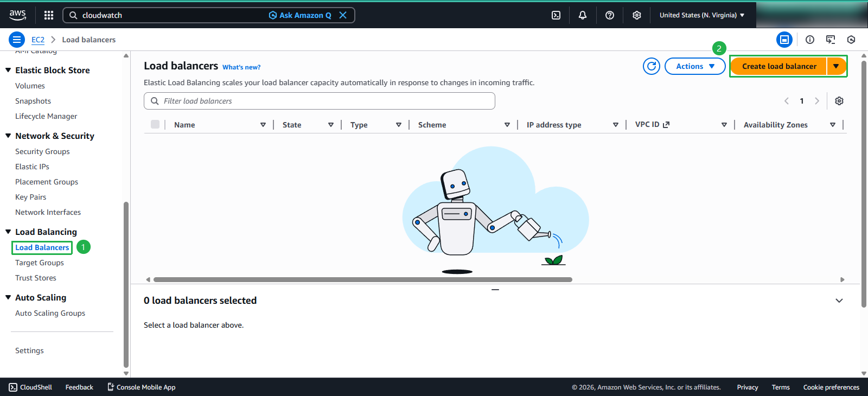Sort by State column arrow
The height and width of the screenshot is (396, 868).
[x=331, y=125]
